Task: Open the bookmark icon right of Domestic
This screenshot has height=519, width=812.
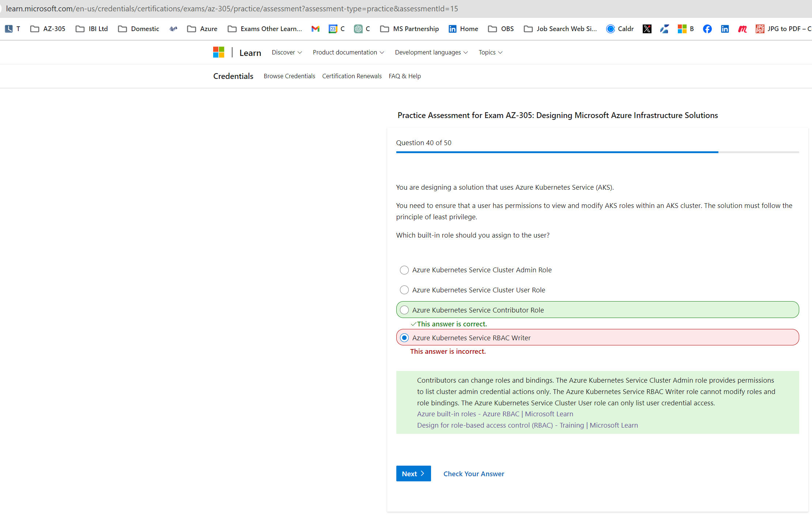Action: [173, 29]
